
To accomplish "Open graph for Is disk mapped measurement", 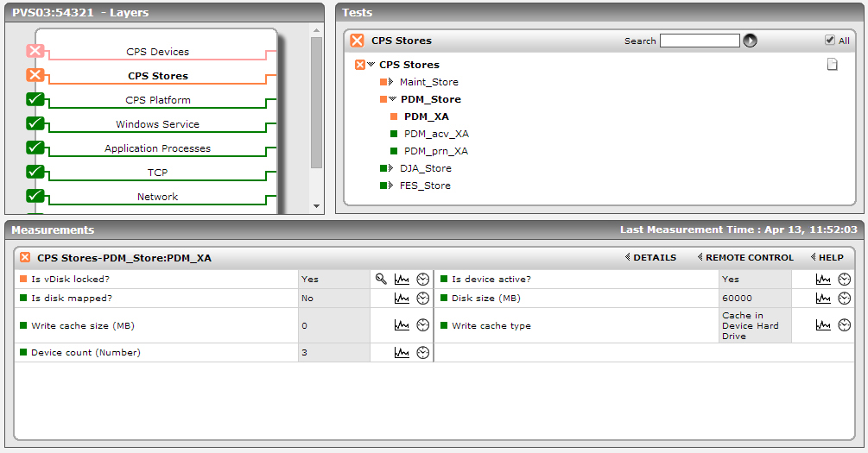I will (402, 299).
